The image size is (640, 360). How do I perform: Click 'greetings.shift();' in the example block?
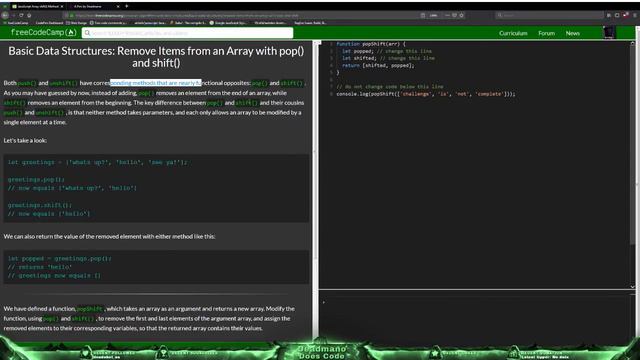pyautogui.click(x=40, y=205)
